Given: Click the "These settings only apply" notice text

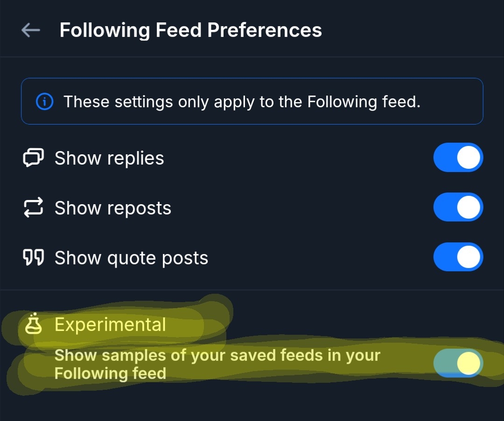Looking at the screenshot, I should (x=242, y=102).
